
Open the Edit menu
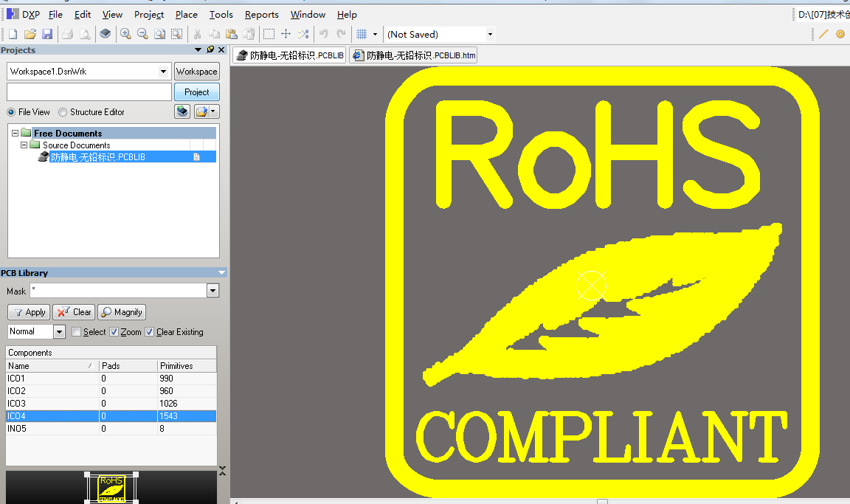click(83, 15)
